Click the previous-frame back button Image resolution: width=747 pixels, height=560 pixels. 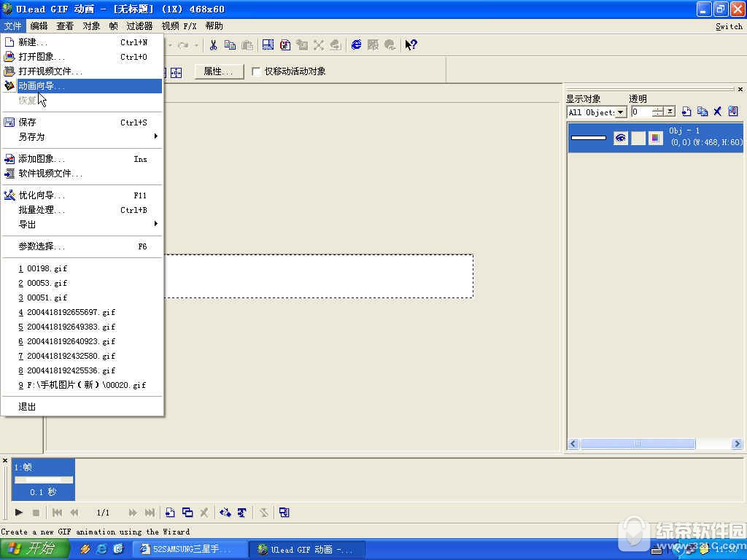click(x=74, y=513)
